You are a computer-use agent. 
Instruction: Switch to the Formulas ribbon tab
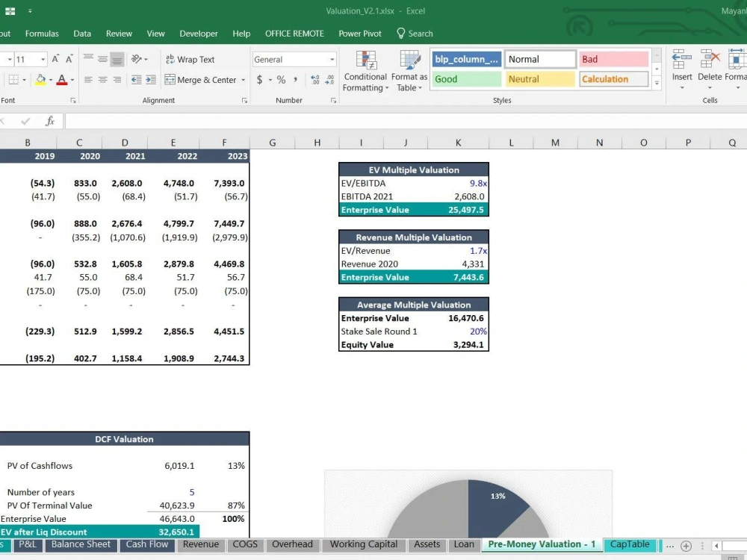(42, 33)
